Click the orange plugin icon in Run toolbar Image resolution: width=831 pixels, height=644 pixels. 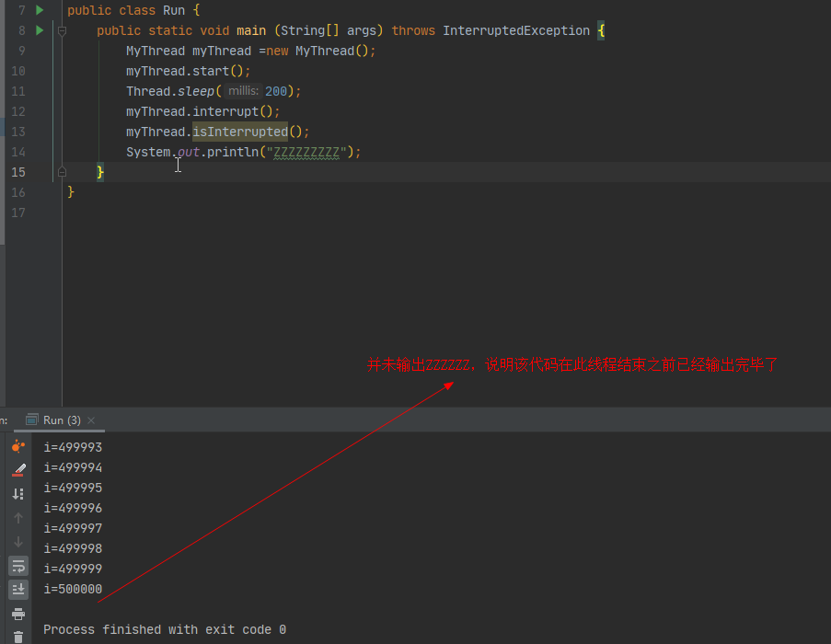click(18, 446)
